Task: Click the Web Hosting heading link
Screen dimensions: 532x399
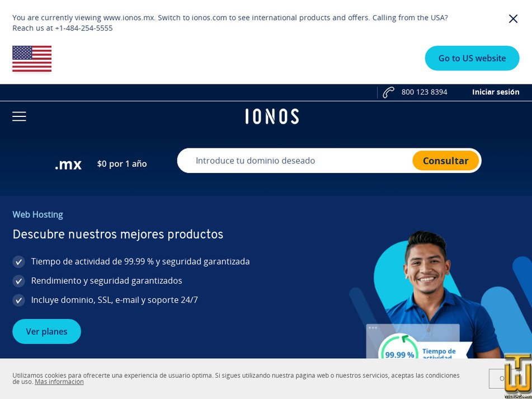Action: point(37,214)
